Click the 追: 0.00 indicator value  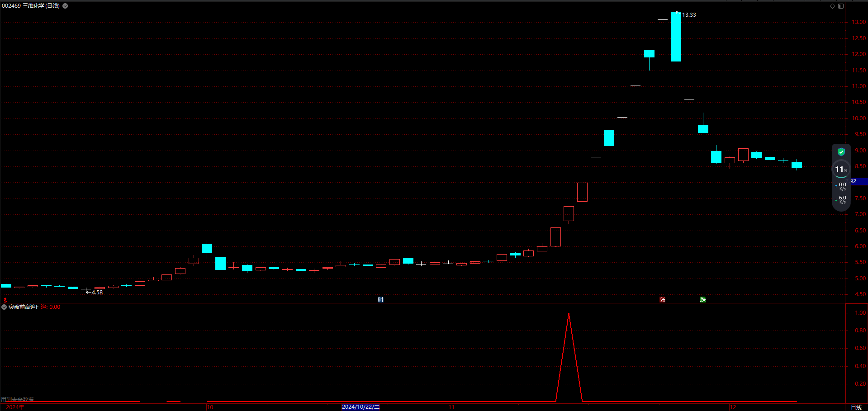pos(51,307)
